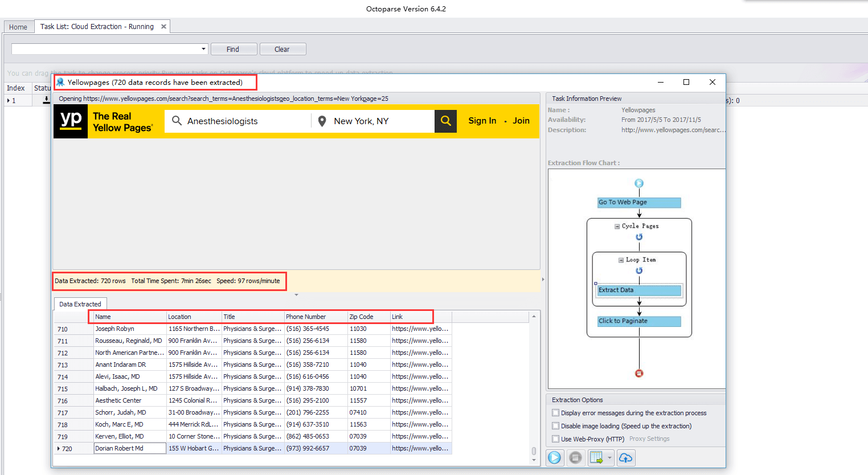
Task: Click the Location column header
Action: 194,317
